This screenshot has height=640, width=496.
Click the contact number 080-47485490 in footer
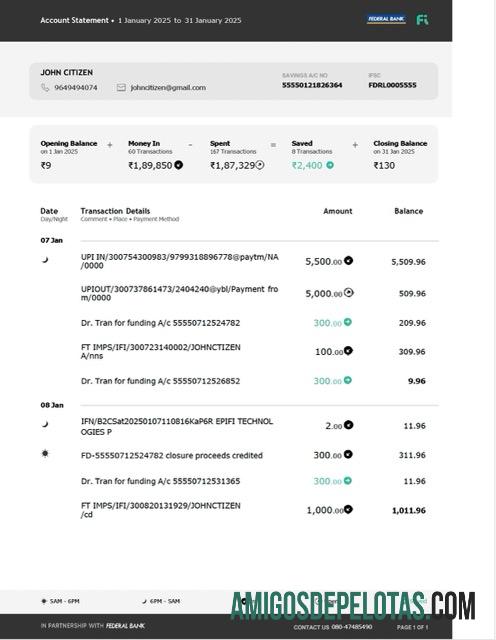point(351,627)
